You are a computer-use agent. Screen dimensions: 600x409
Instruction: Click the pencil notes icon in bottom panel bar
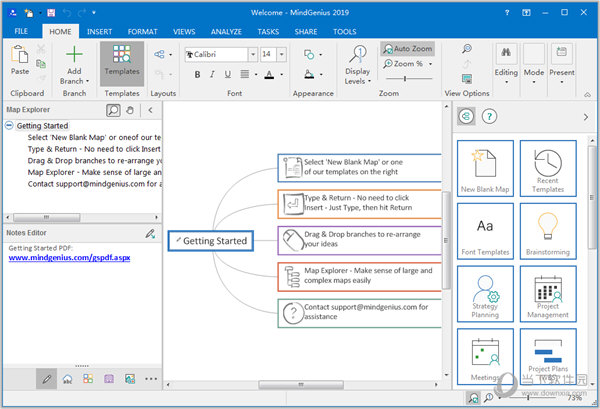coord(47,379)
